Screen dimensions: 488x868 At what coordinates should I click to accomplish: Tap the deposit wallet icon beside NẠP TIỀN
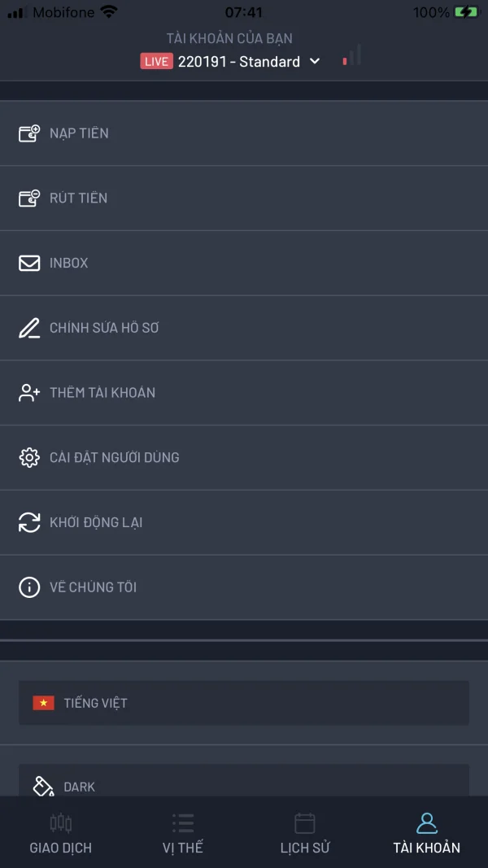click(29, 133)
